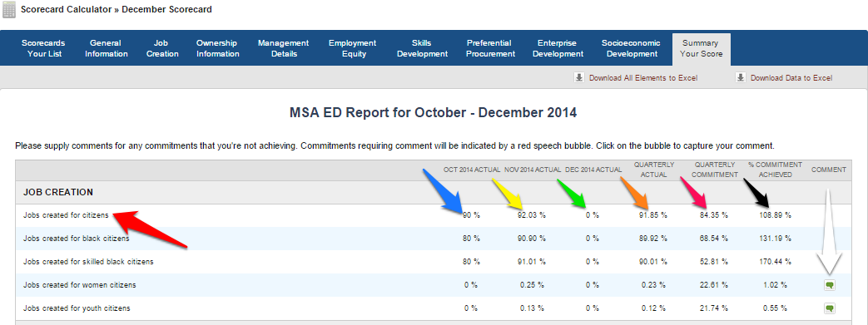Click the December Scorecard breadcrumb text
Screen dimensions: 868x325
pos(166,9)
